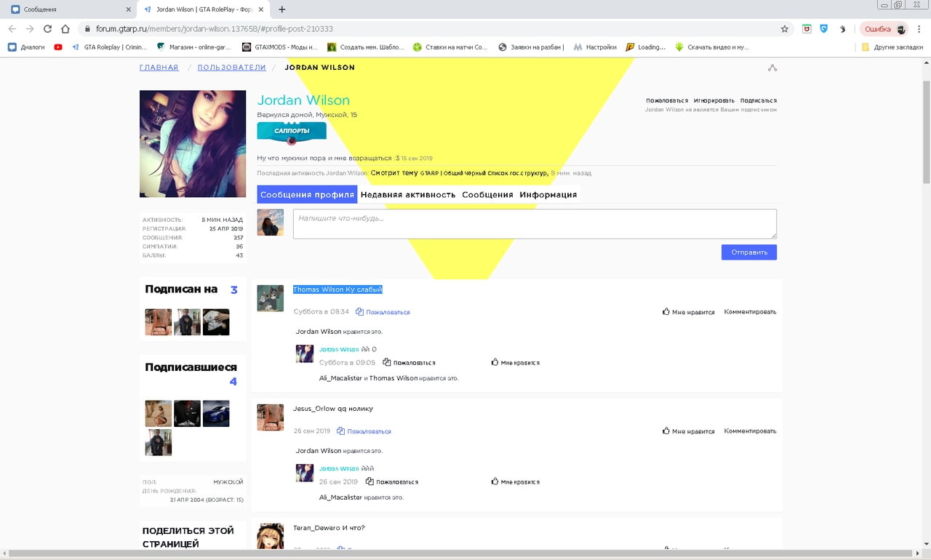This screenshot has width=931, height=560.
Task: Open the Диалоги bookmark
Action: coord(27,47)
